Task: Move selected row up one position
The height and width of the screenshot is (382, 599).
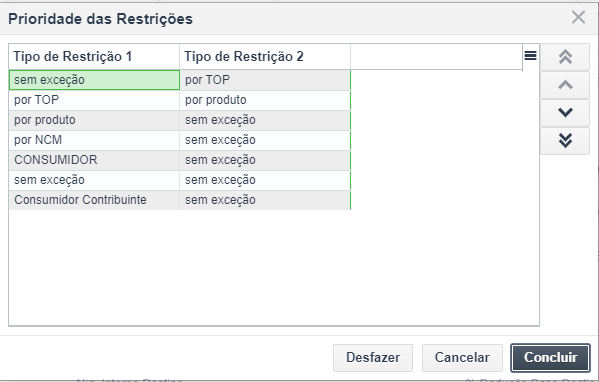Action: (x=565, y=85)
